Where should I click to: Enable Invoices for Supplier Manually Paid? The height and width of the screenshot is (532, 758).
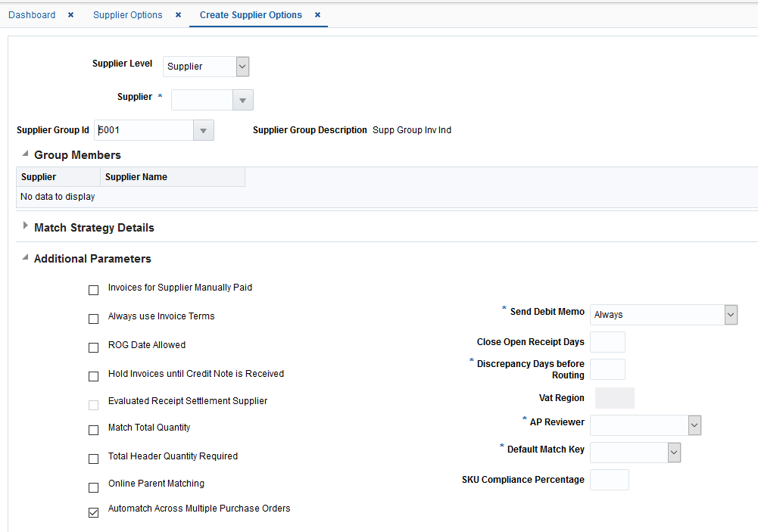point(93,290)
